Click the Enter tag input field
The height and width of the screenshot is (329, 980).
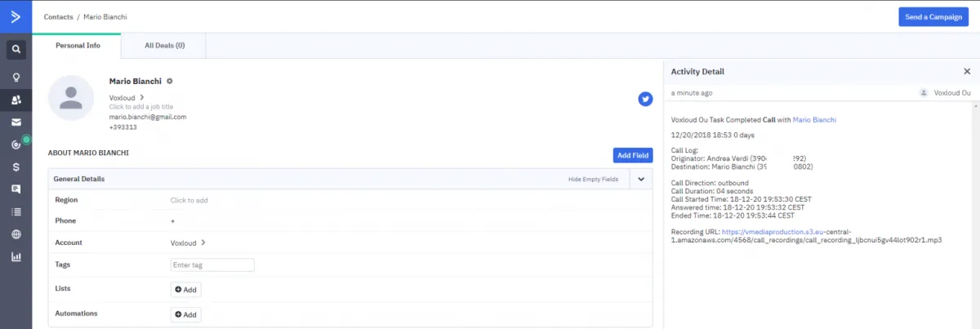(x=212, y=265)
